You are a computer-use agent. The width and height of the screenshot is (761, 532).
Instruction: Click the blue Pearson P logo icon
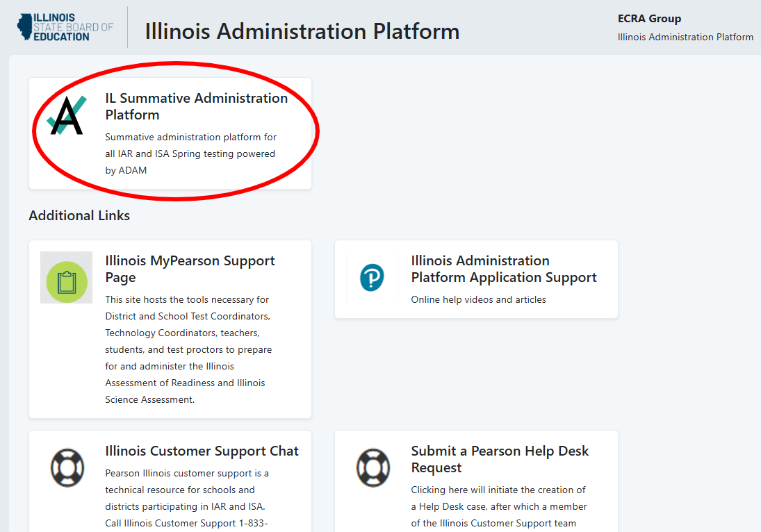372,277
